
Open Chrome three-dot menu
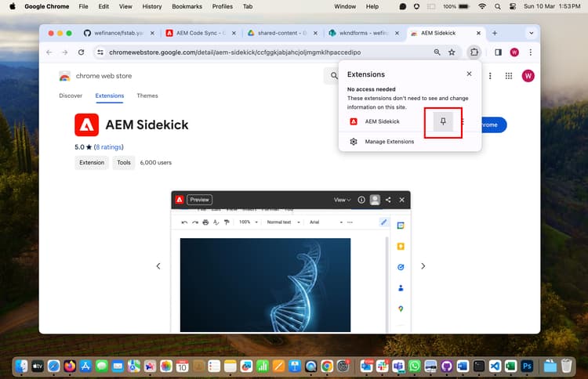(530, 52)
